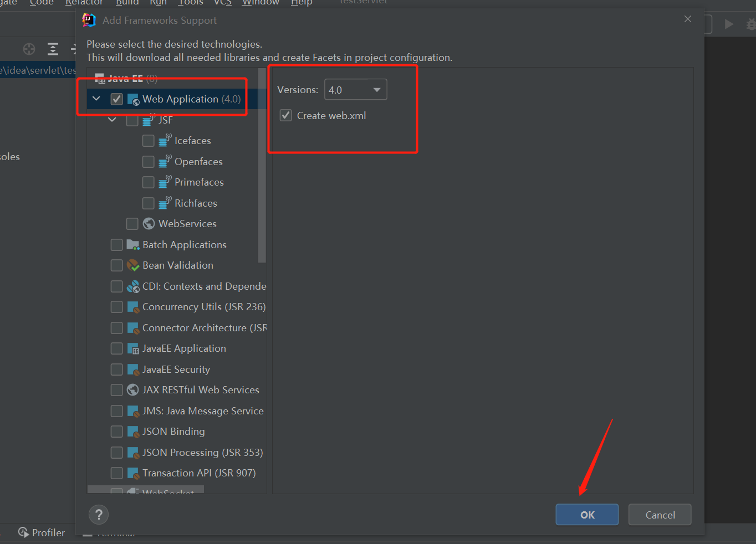This screenshot has width=756, height=544.
Task: Click the Web Application framework icon
Action: point(133,100)
